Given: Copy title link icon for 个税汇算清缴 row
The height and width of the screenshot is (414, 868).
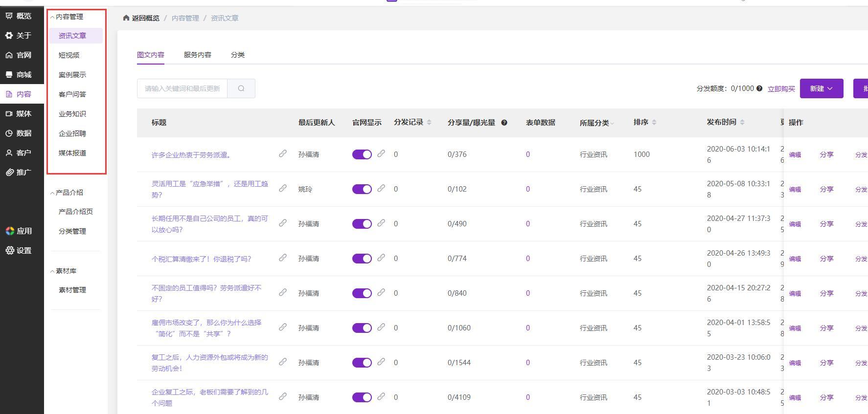Looking at the screenshot, I should (283, 258).
